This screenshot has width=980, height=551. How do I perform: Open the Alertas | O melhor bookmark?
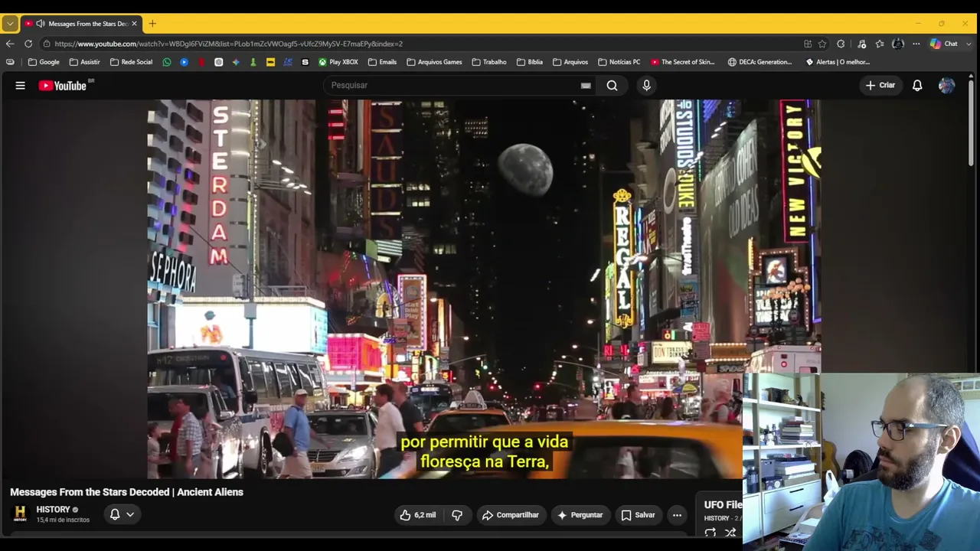838,62
